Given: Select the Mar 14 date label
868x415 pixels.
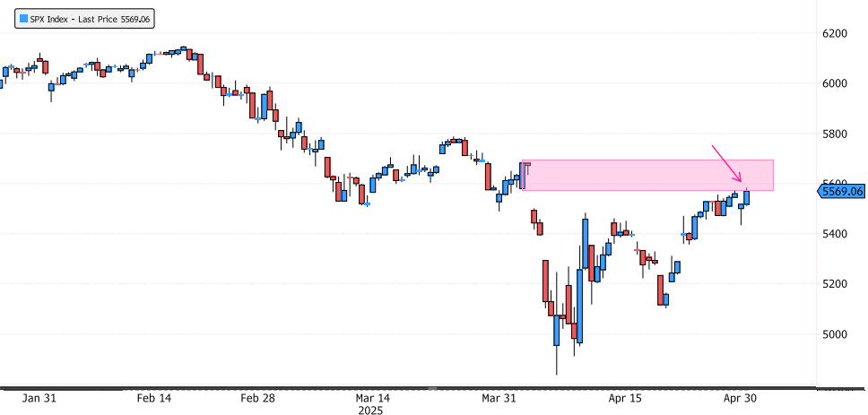Looking at the screenshot, I should [372, 398].
